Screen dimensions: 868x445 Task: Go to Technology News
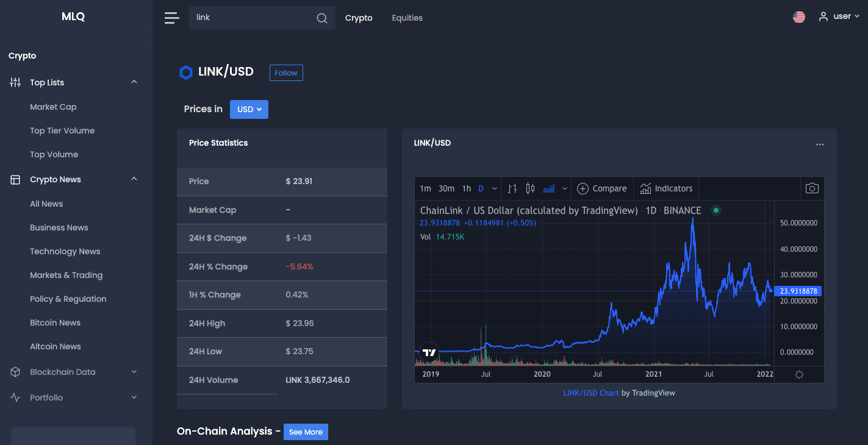(65, 251)
